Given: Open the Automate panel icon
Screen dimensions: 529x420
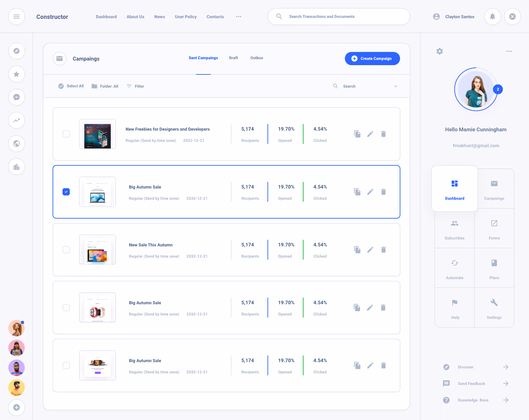Looking at the screenshot, I should tap(454, 268).
